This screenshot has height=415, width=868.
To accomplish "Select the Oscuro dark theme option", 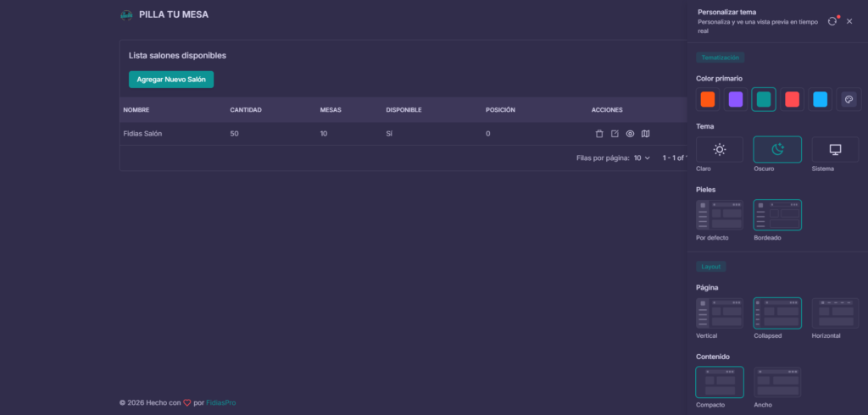I will [777, 149].
